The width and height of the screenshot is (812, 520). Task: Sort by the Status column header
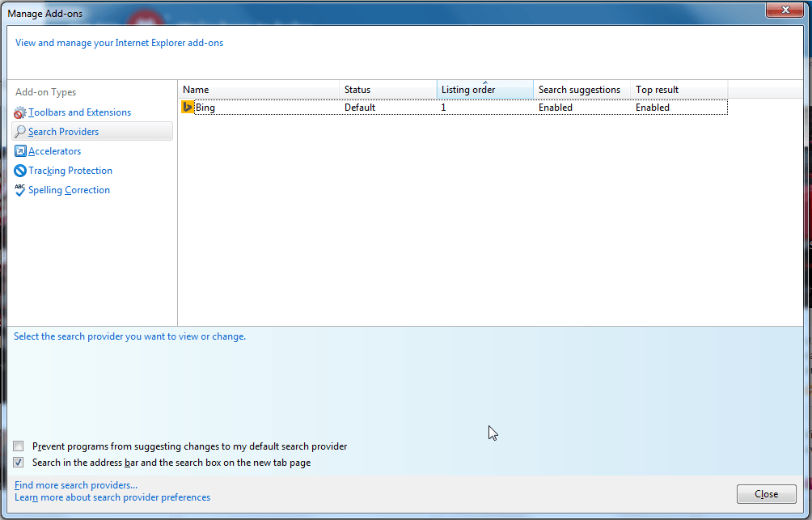click(388, 90)
